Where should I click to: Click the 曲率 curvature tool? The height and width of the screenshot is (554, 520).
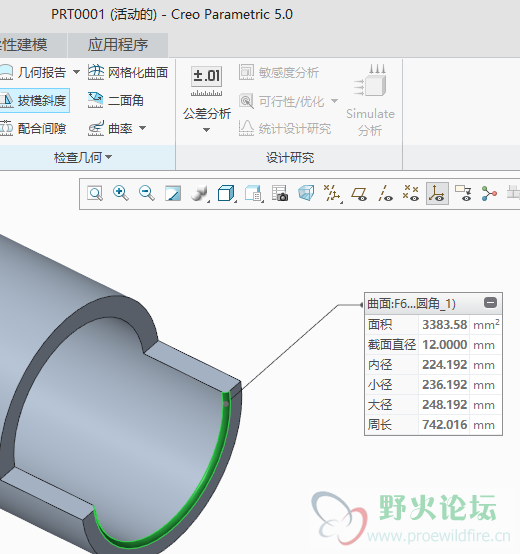click(110, 128)
